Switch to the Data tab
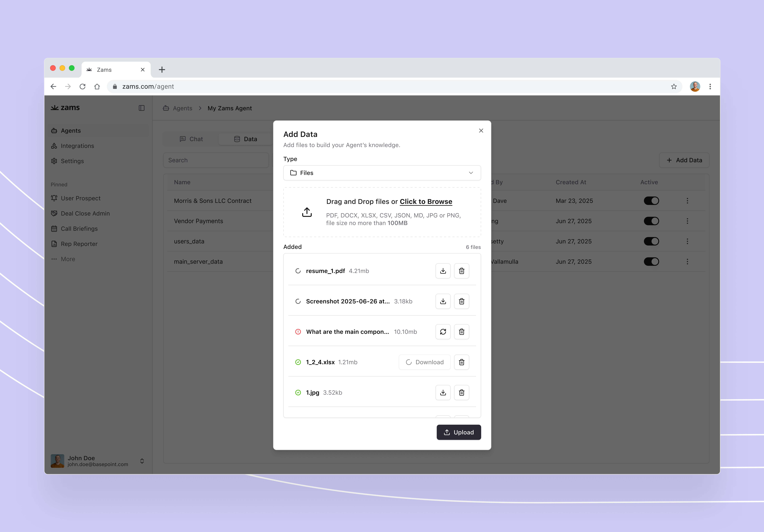 [x=246, y=139]
